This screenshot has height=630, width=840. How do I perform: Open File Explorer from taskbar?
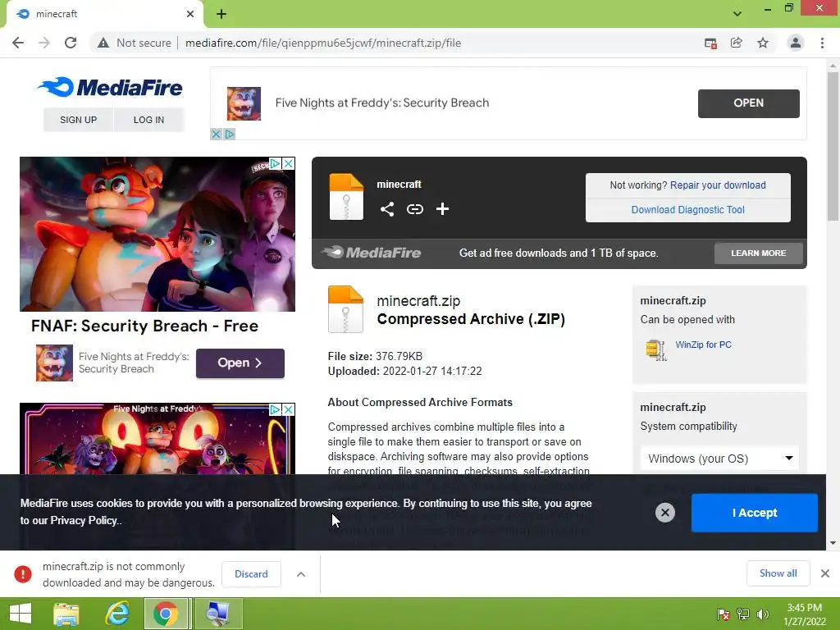click(x=66, y=614)
